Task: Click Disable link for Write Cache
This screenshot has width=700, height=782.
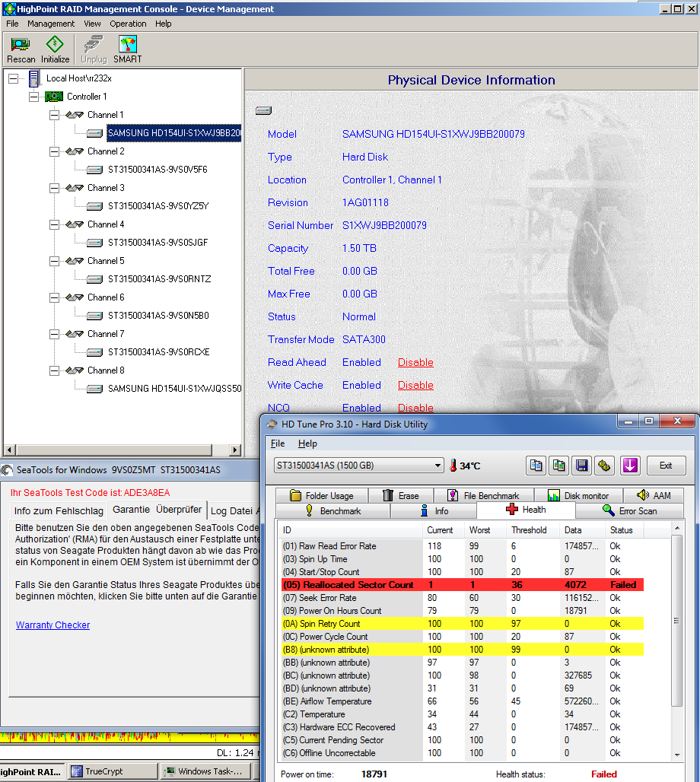Action: pyautogui.click(x=415, y=386)
